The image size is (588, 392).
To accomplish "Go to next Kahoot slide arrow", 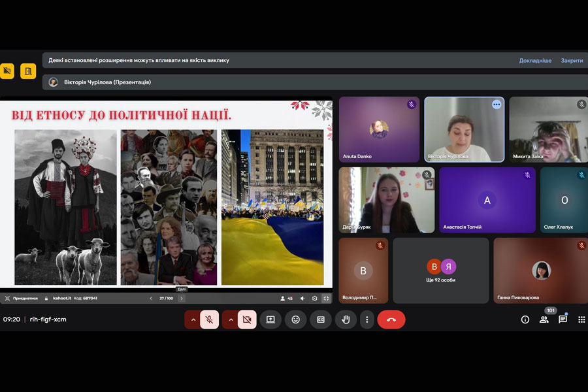I will tap(182, 298).
